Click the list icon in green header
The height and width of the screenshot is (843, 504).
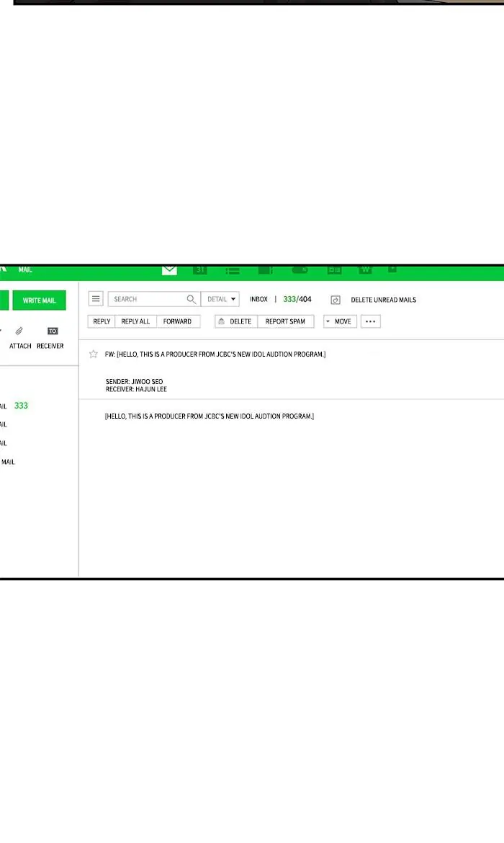coord(233,270)
